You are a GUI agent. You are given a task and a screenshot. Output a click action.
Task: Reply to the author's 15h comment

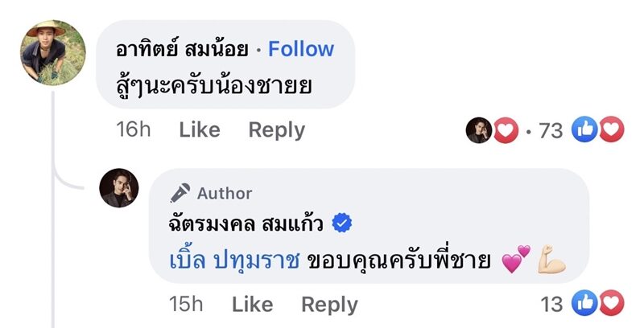(x=329, y=304)
